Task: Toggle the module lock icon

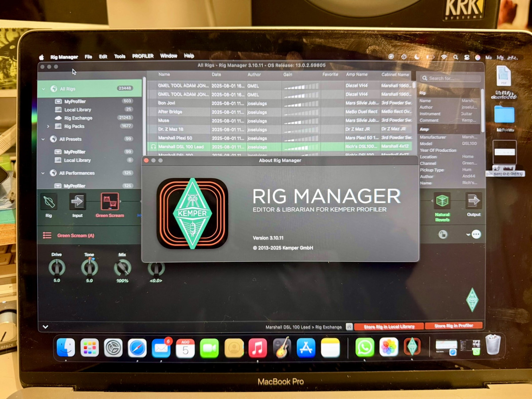Action: [x=442, y=235]
